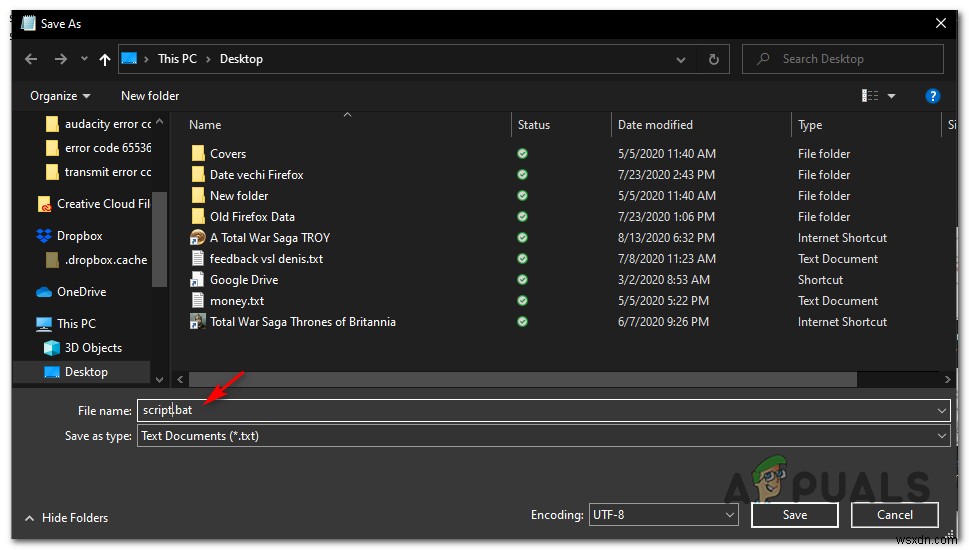Expand the address bar previous locations dropdown
This screenshot has height=550, width=969.
click(x=680, y=59)
